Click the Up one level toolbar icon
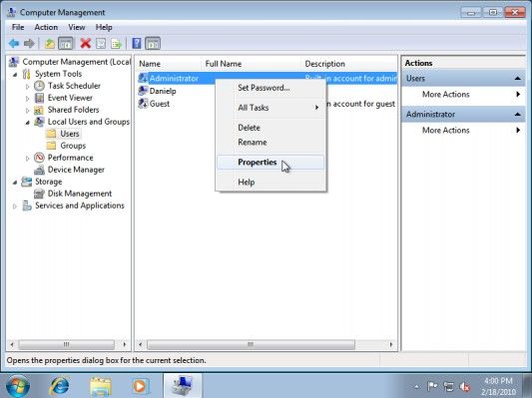Screen dimensions: 532x398 tap(50, 44)
